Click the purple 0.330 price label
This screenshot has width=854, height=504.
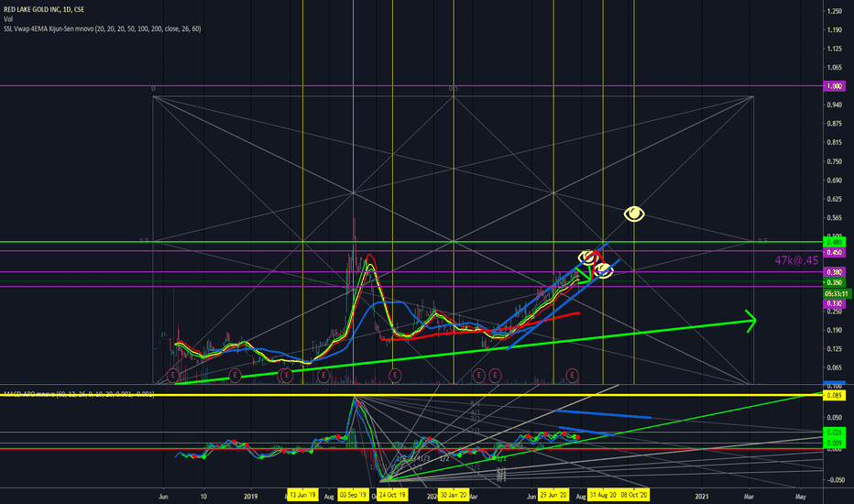pyautogui.click(x=834, y=303)
